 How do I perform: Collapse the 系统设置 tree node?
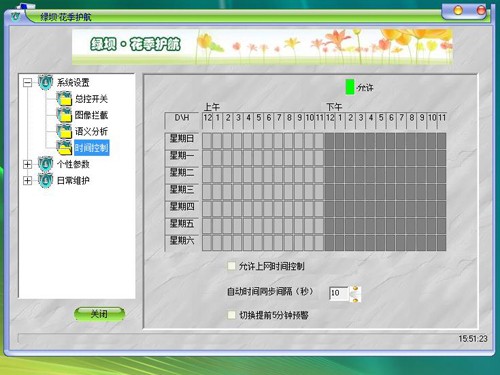(28, 82)
